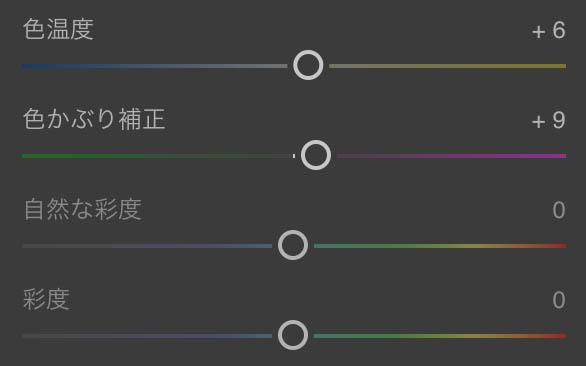Click the 彩度 slider handle
This screenshot has width=586, height=366.
[x=293, y=335]
